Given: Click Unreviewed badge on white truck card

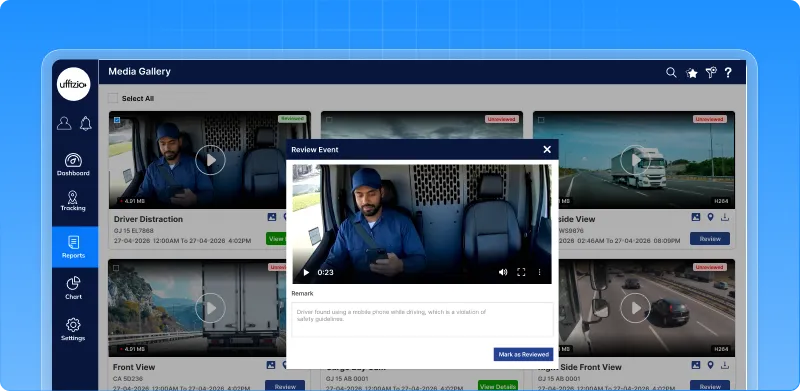Looking at the screenshot, I should [x=710, y=119].
